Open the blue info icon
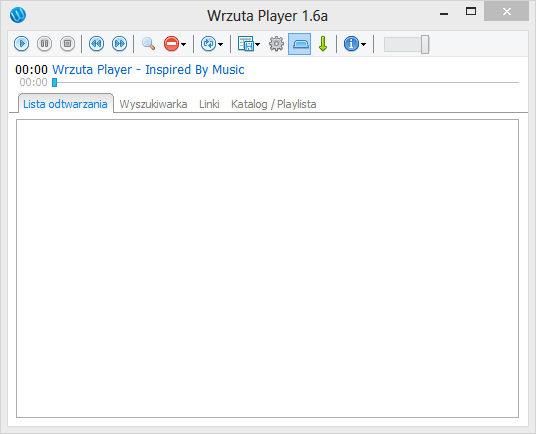 pyautogui.click(x=351, y=44)
